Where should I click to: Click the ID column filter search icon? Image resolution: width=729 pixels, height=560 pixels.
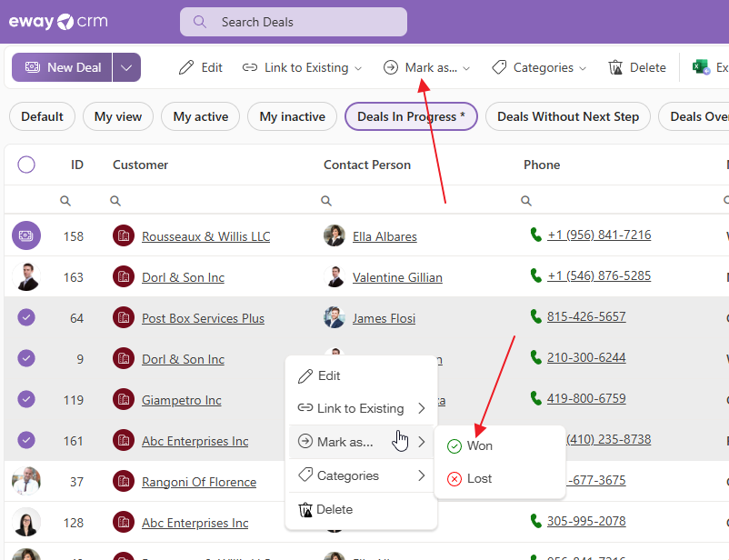(x=65, y=201)
